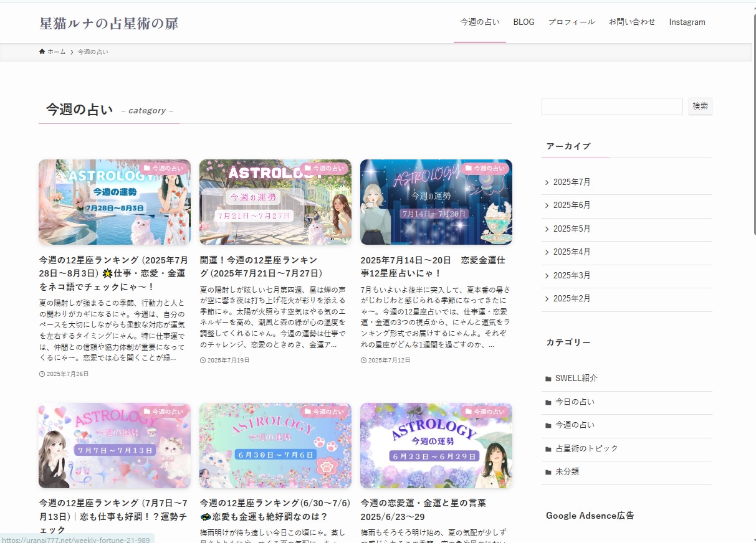
Task: Click the 2025年3月 archive text
Action: coord(572,276)
